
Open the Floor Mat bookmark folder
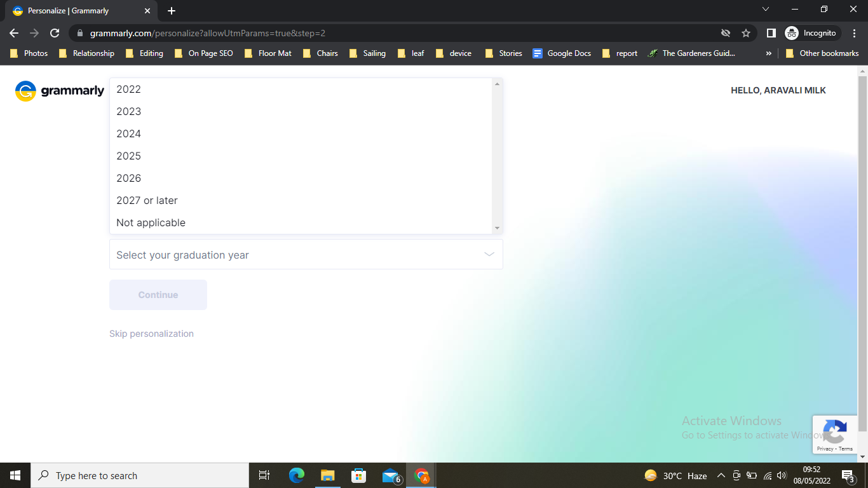click(268, 53)
